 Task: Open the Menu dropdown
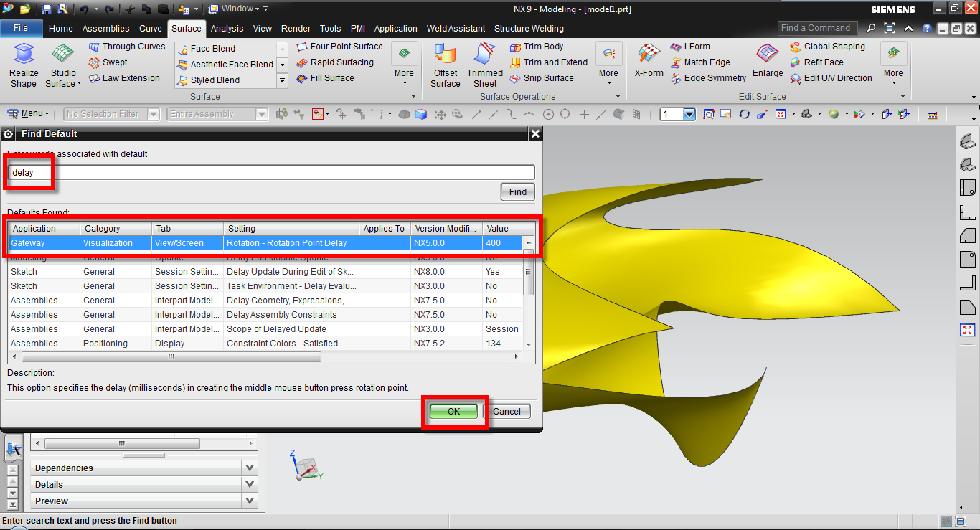click(x=28, y=114)
